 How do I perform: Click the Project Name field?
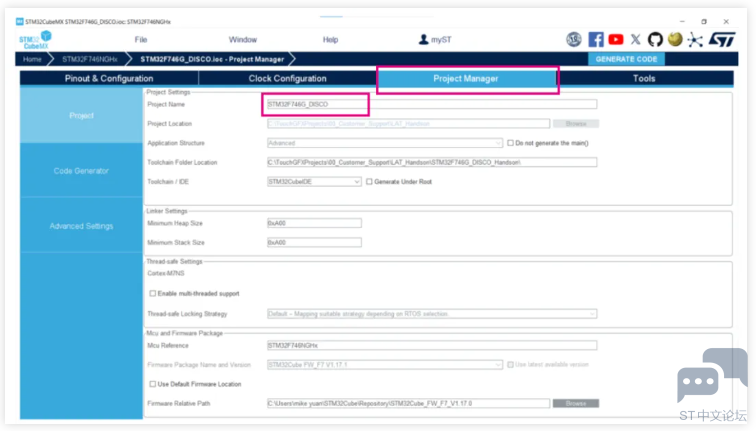[432, 104]
